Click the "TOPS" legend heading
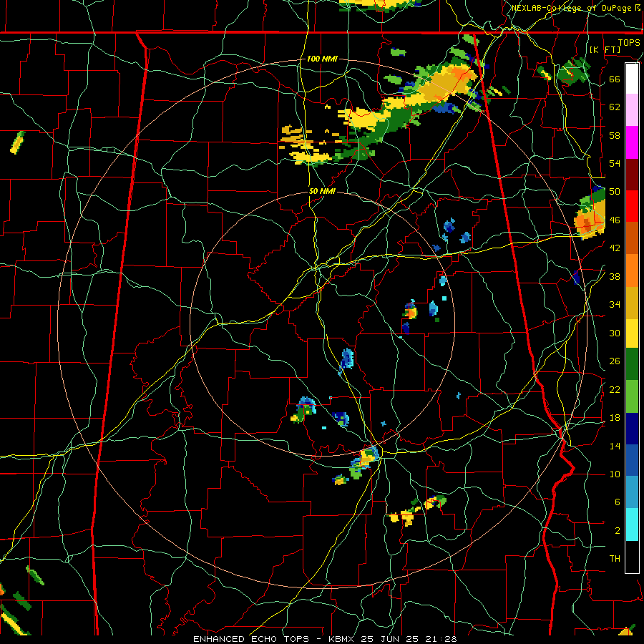644x644 pixels. (629, 42)
